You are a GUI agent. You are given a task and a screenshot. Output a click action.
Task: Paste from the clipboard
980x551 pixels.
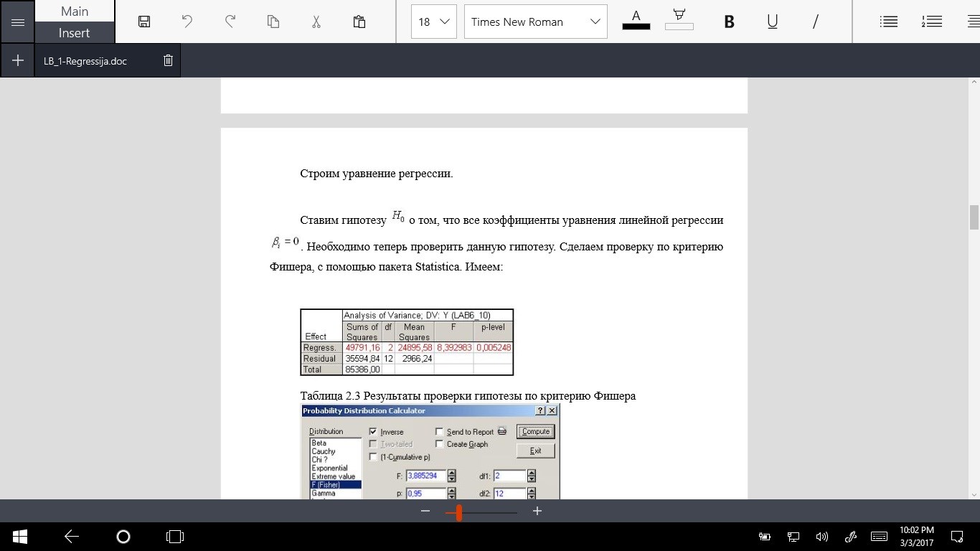[359, 22]
